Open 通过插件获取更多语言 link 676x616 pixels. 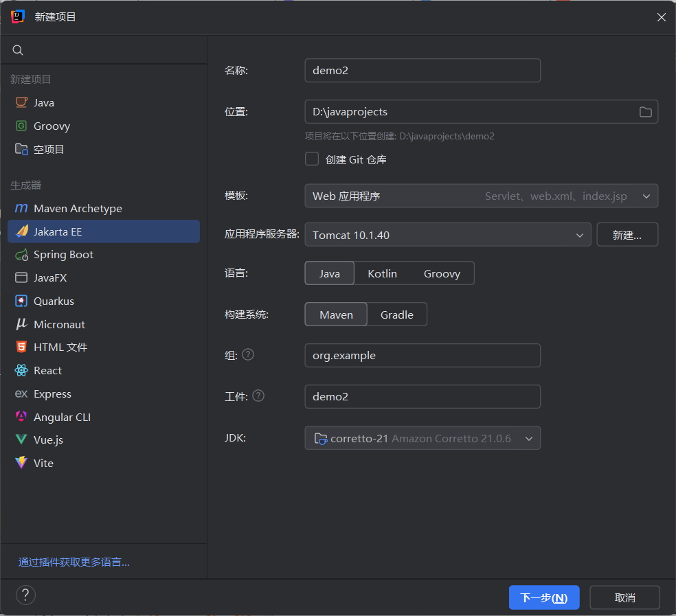coord(74,562)
